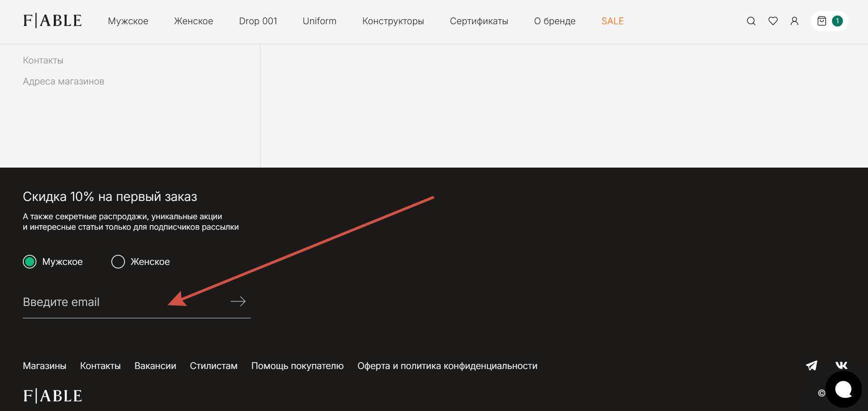The image size is (868, 411).
Task: Open the Uniform menu item
Action: pos(320,21)
